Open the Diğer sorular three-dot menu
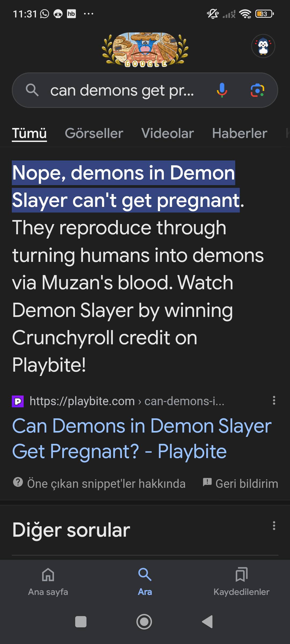Screen dimensions: 290x644 (x=274, y=526)
